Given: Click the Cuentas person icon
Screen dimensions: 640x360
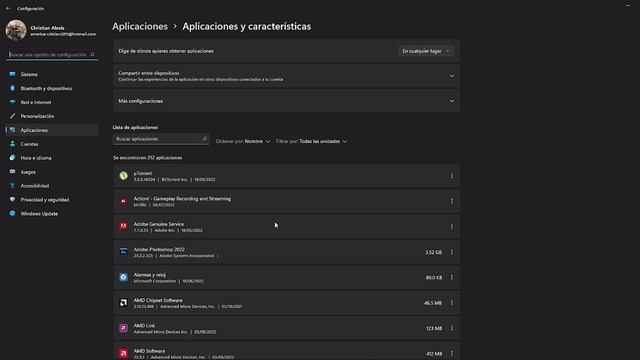Looking at the screenshot, I should click(12, 144).
